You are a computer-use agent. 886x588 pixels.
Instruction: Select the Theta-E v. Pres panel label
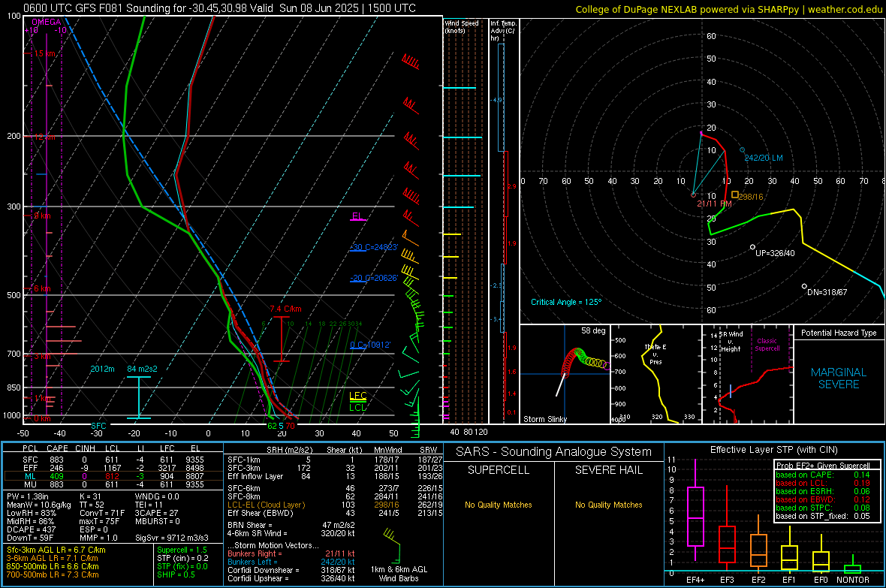(655, 354)
